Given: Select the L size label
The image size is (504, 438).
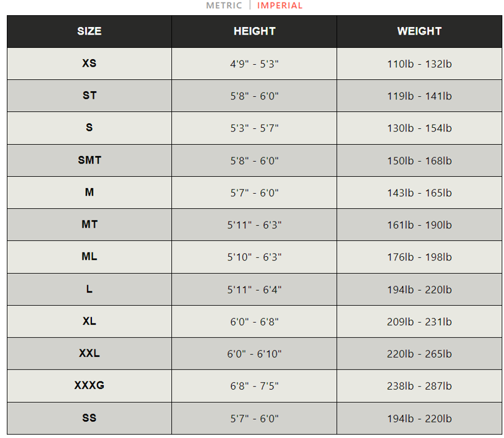Looking at the screenshot, I should click(x=89, y=289).
